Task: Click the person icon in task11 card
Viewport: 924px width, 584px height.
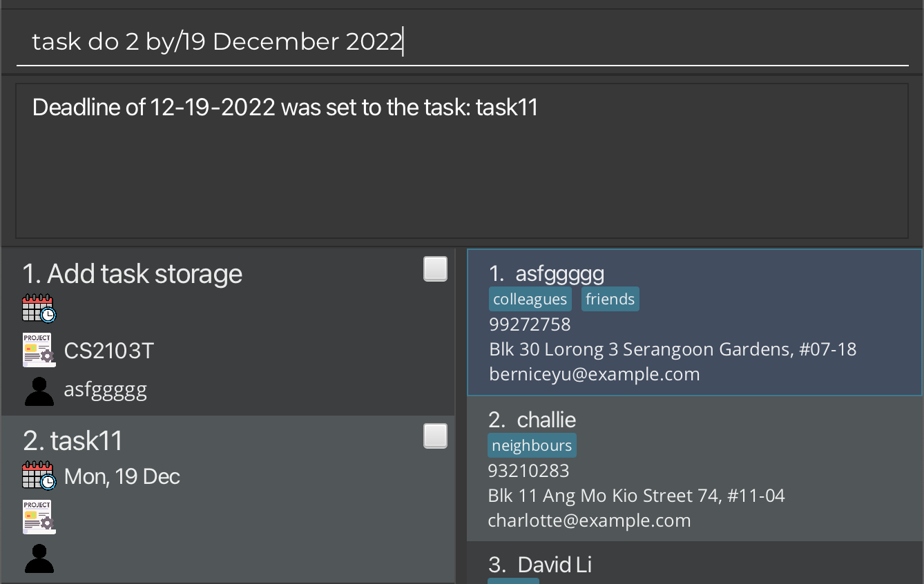Action: [39, 558]
